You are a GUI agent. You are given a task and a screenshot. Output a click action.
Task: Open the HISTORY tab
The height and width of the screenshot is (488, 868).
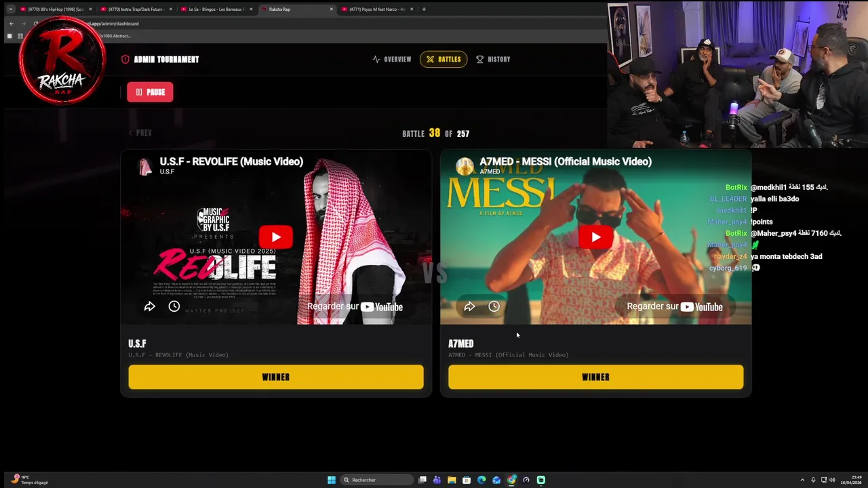click(493, 59)
